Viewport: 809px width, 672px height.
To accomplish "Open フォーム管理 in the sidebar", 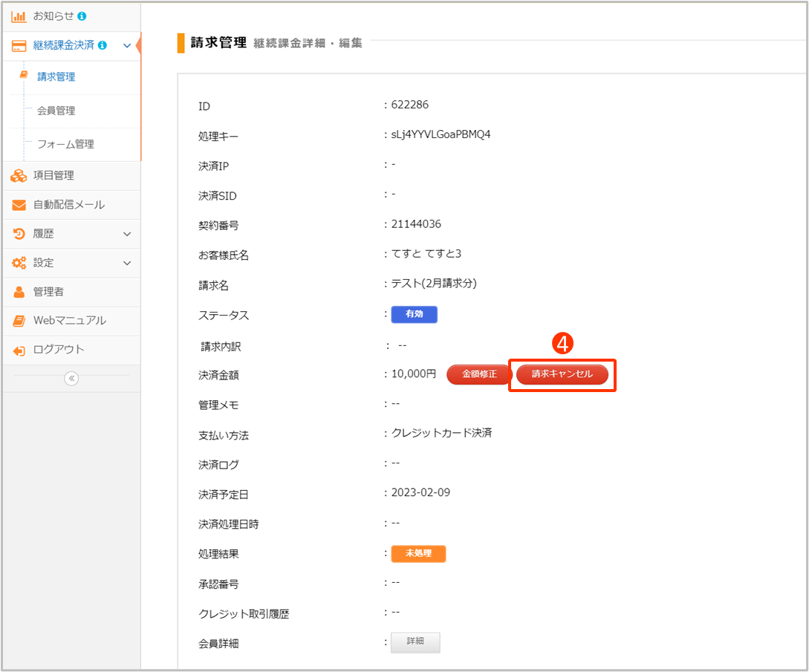I will [65, 144].
